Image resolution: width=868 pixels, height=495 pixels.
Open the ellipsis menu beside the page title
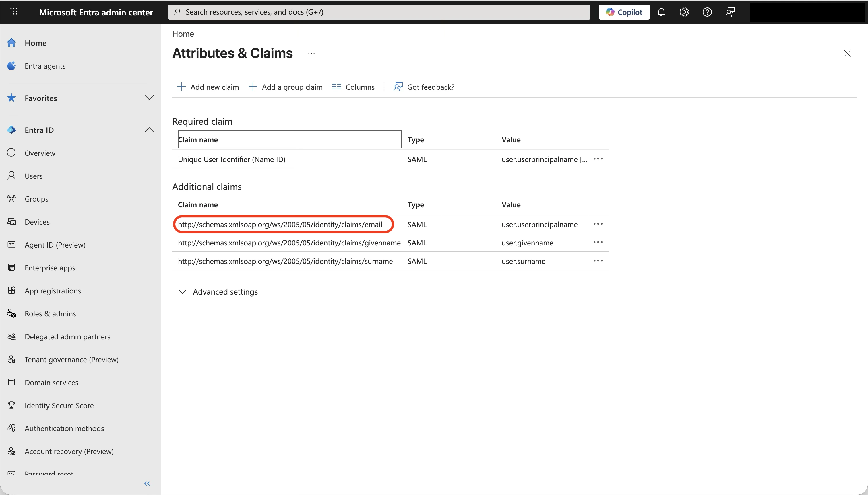point(311,53)
